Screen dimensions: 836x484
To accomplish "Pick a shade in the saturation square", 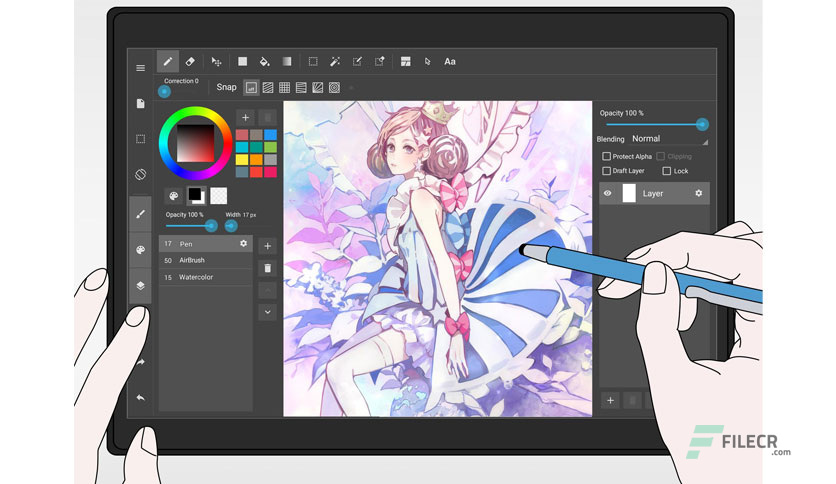I will click(196, 143).
